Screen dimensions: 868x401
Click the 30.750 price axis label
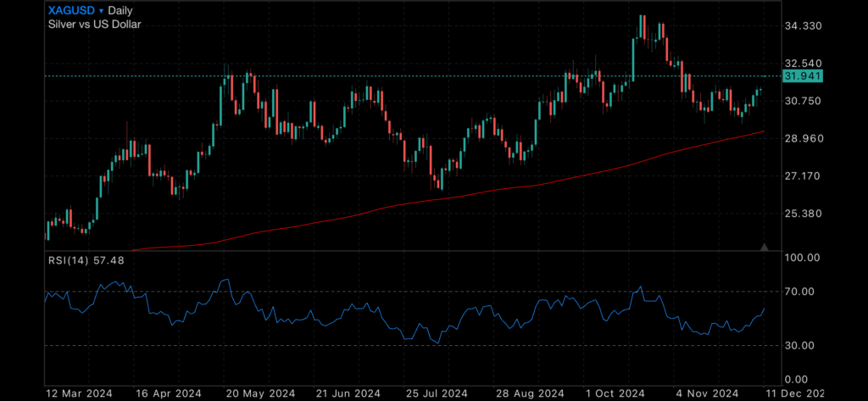coord(804,101)
